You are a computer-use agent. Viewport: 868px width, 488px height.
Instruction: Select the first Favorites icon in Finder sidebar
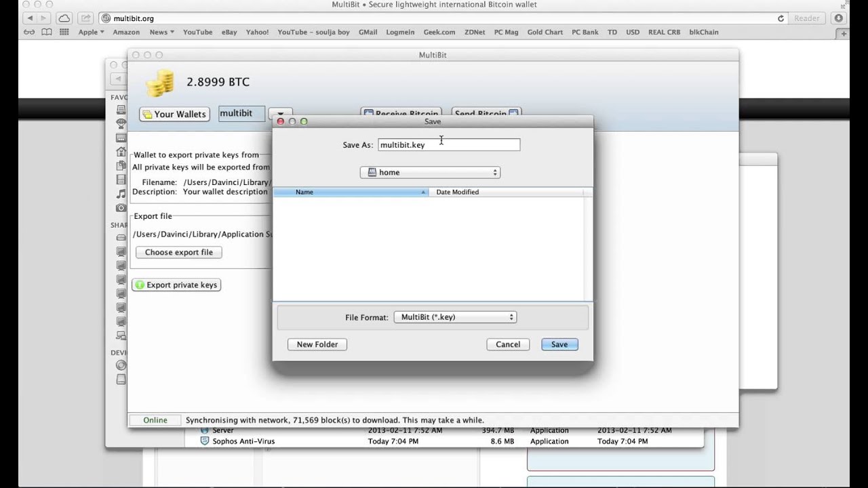[x=121, y=110]
